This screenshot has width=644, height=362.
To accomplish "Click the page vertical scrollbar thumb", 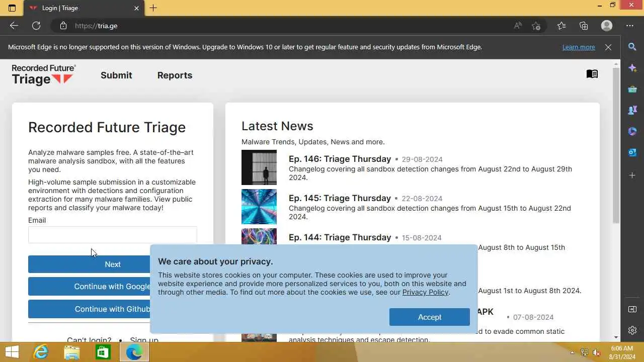I will [616, 145].
